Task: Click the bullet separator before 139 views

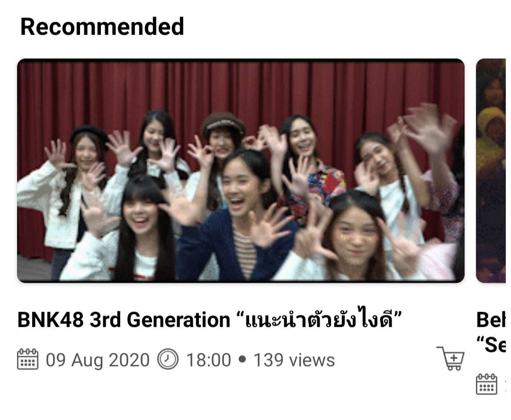Action: click(x=242, y=359)
